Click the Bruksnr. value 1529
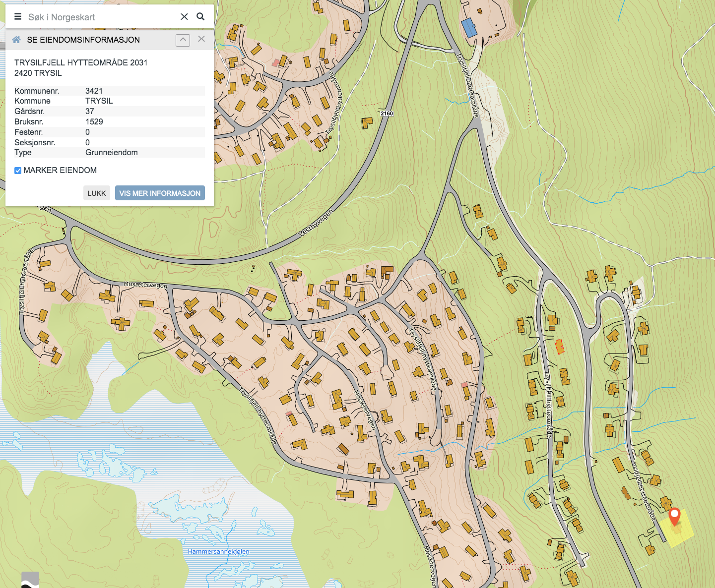 [x=94, y=122]
